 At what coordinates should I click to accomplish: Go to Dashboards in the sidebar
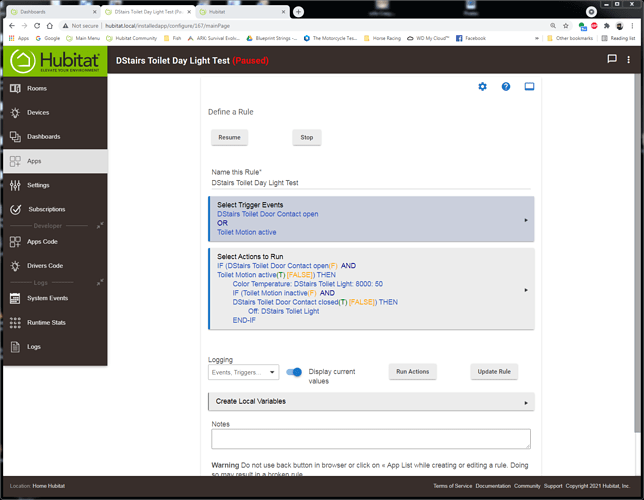55,136
